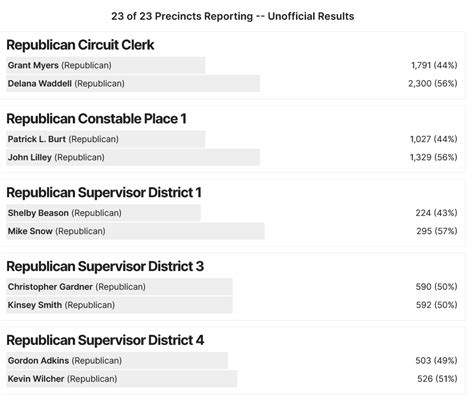The height and width of the screenshot is (401, 474).
Task: Select the Delana Waddell result bar
Action: 133,83
